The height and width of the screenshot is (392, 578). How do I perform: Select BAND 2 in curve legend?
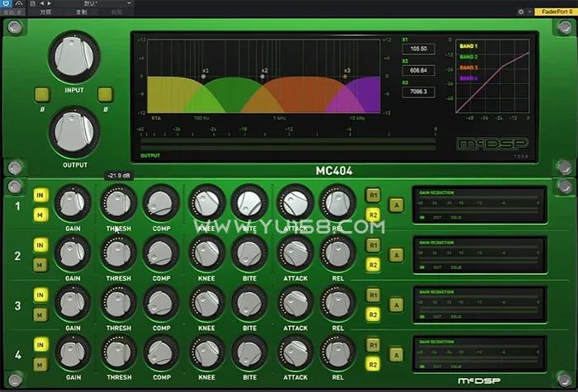pyautogui.click(x=468, y=57)
